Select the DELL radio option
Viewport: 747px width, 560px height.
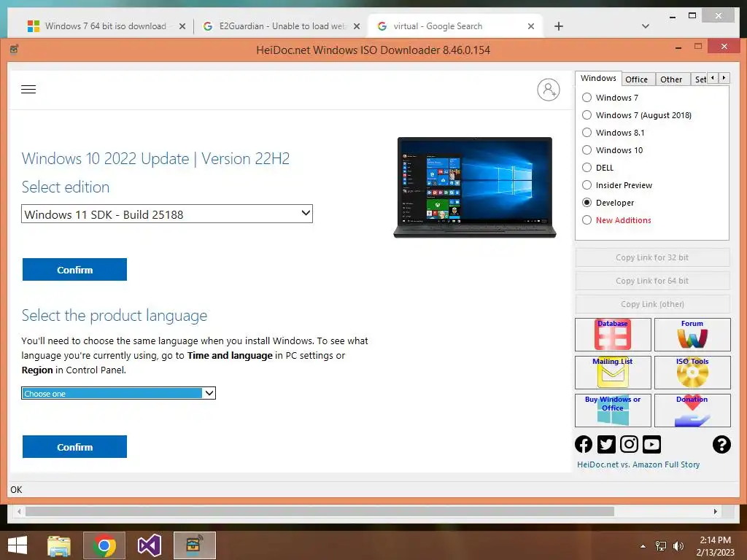pyautogui.click(x=598, y=168)
